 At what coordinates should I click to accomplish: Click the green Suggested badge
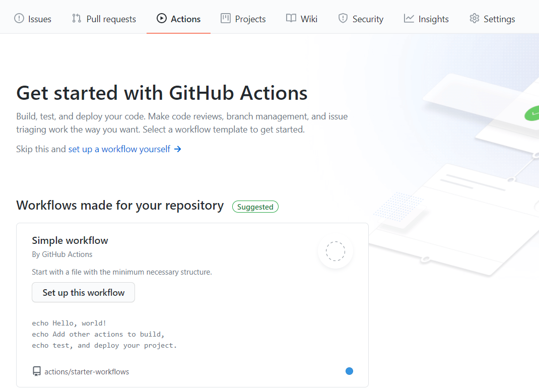(255, 207)
